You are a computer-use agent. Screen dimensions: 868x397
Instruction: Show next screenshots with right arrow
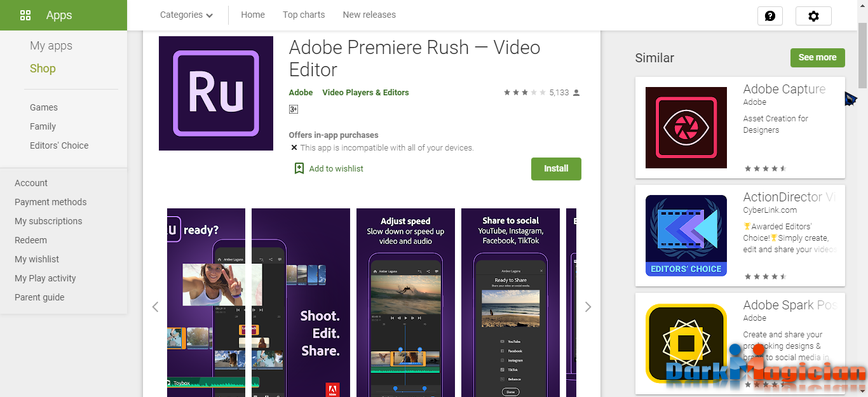coord(588,307)
